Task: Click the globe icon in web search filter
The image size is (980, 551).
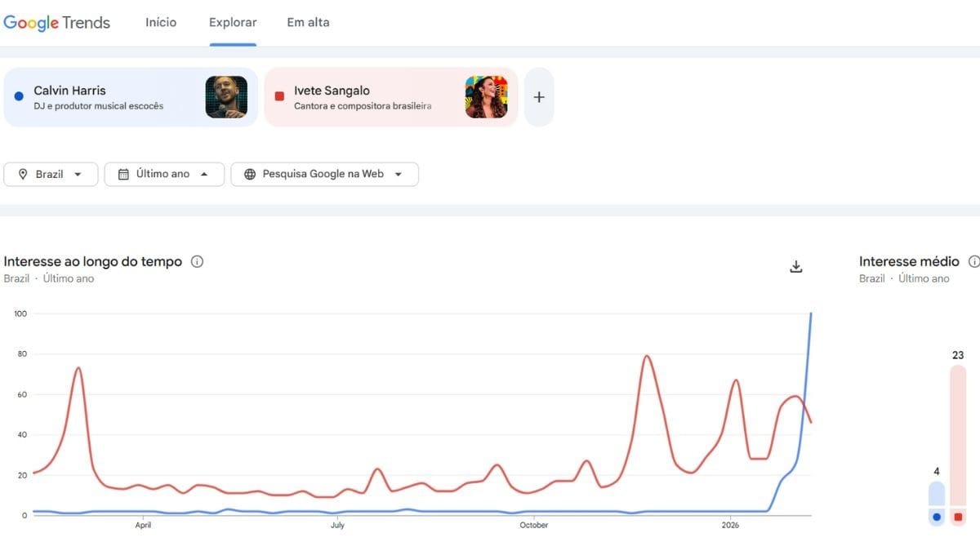Action: (x=250, y=174)
